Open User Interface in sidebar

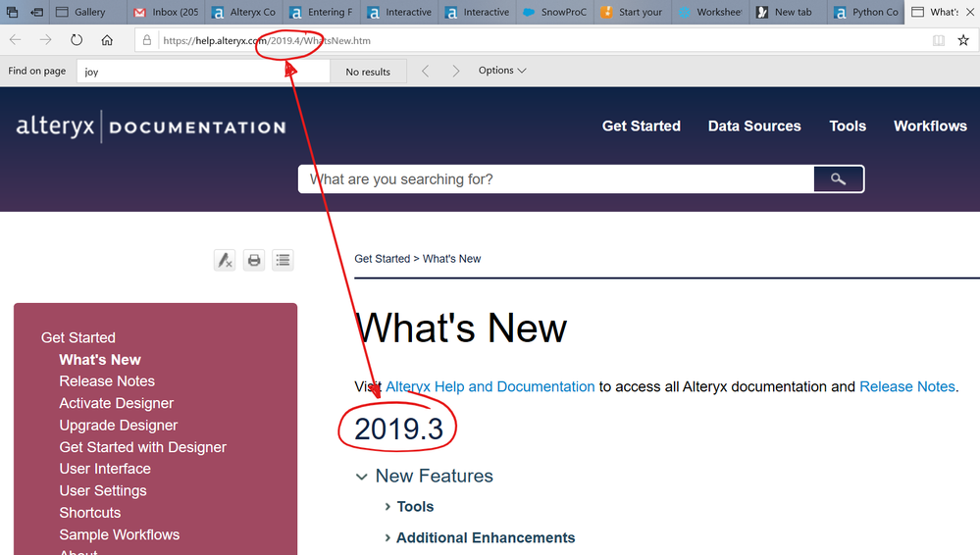click(x=105, y=469)
